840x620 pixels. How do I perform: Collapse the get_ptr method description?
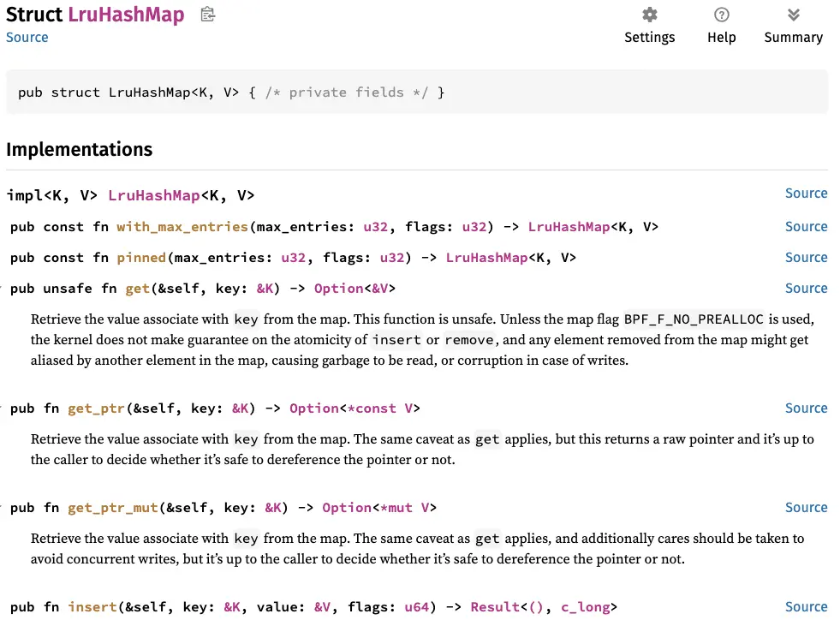click(3, 408)
